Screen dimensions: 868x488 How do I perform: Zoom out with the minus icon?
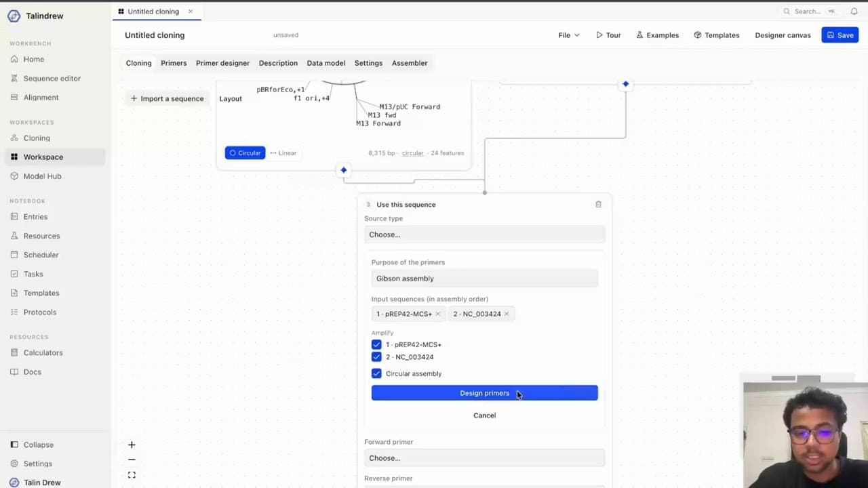pyautogui.click(x=132, y=460)
